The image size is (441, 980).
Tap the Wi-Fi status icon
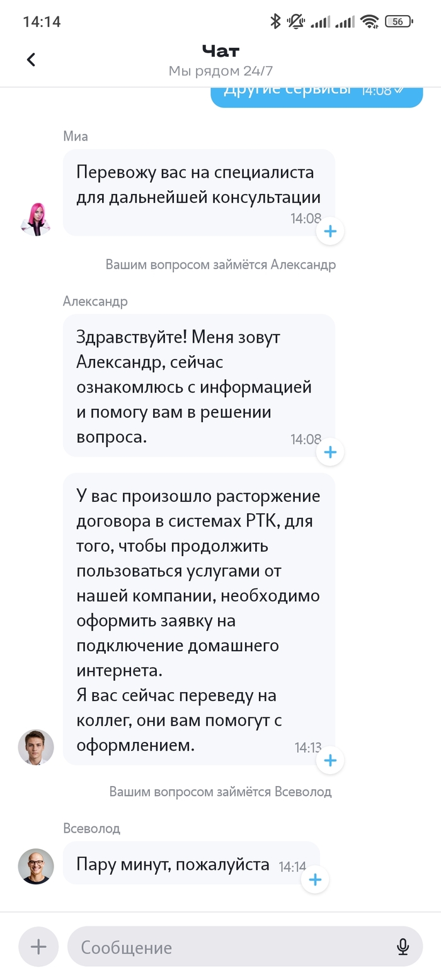(x=370, y=21)
